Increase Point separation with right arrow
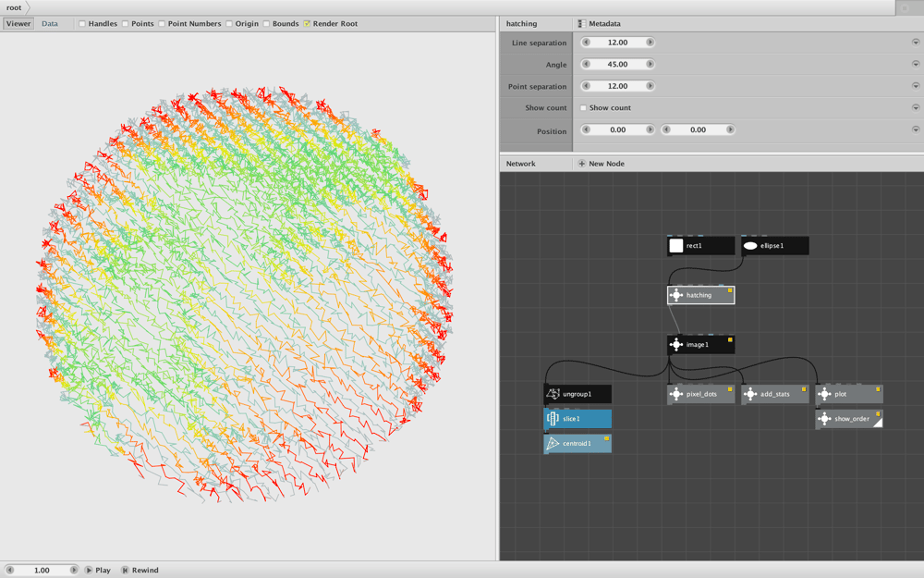924x578 pixels. coord(650,86)
